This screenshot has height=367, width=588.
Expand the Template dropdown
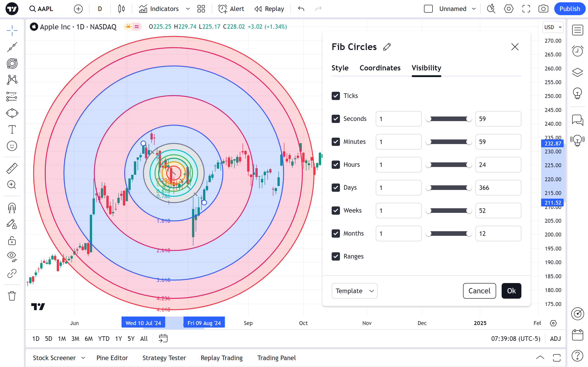[x=354, y=291]
